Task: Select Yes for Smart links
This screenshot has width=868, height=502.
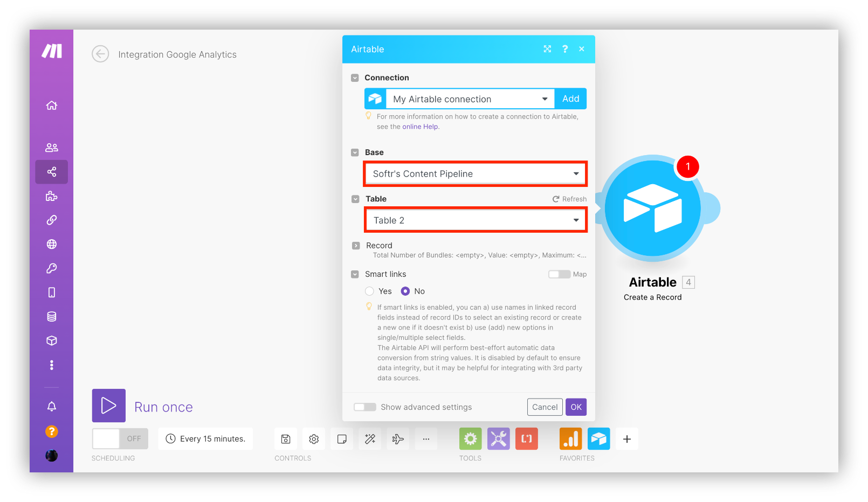Action: 369,291
